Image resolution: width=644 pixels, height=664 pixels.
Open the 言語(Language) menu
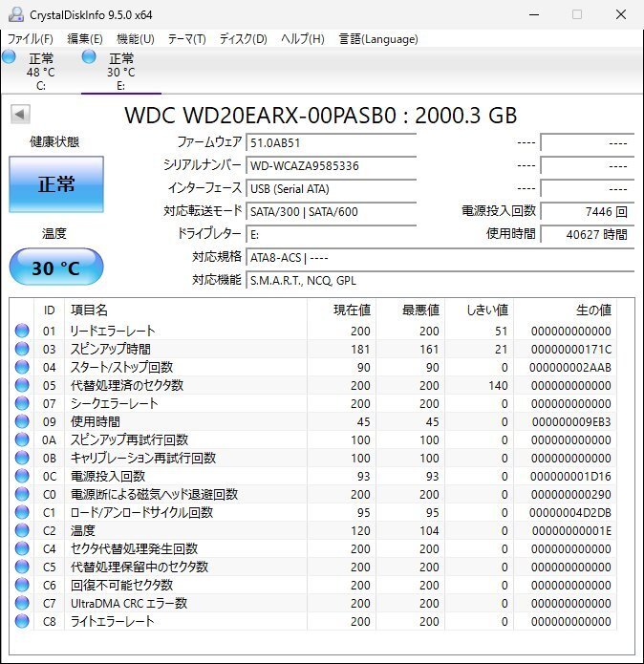point(378,39)
